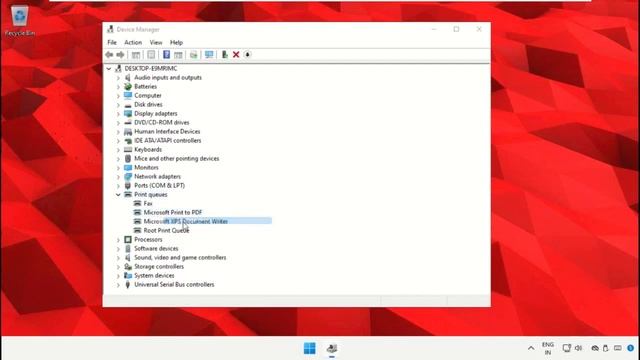Expand the Disk drives category
The height and width of the screenshot is (360, 640).
(118, 104)
